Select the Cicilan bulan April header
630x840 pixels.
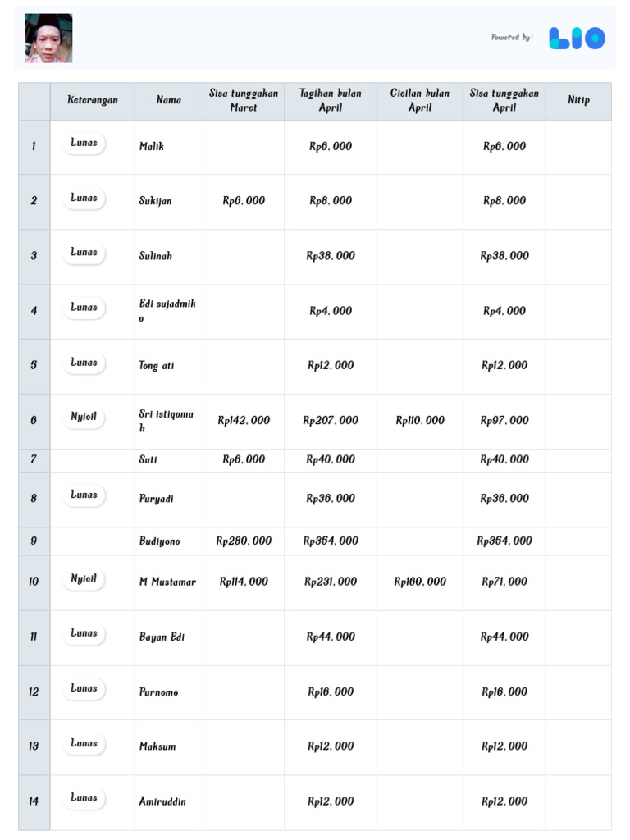click(x=420, y=101)
